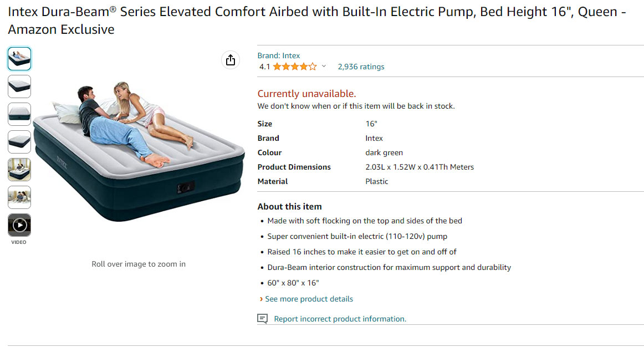The image size is (644, 347).
Task: Select the fourth angled airbed thumbnail
Action: click(19, 142)
